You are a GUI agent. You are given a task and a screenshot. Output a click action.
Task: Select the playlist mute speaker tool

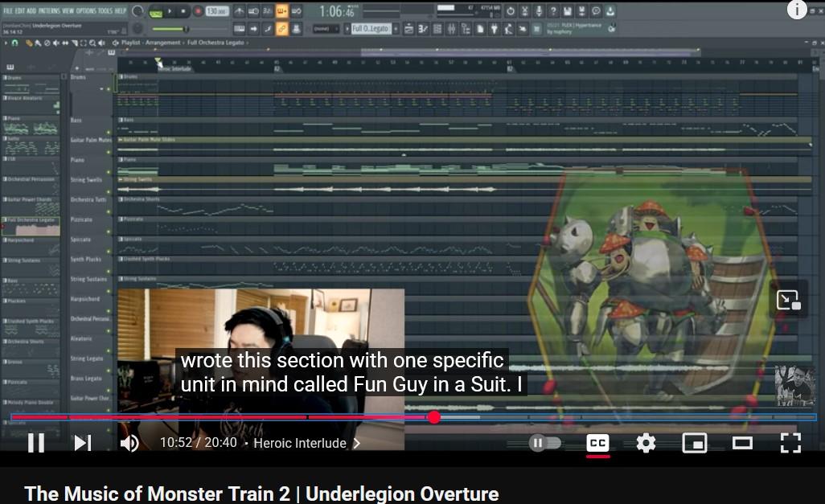point(55,43)
